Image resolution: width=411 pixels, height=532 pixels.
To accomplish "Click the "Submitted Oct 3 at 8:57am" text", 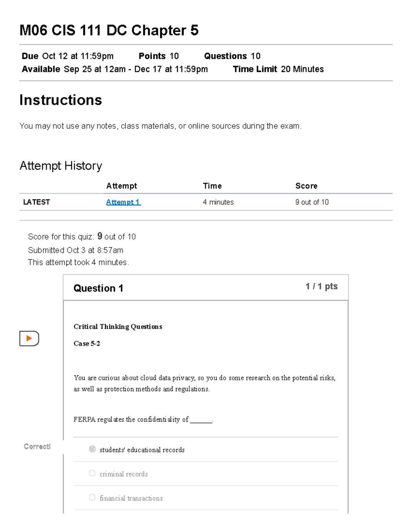I will point(76,250).
